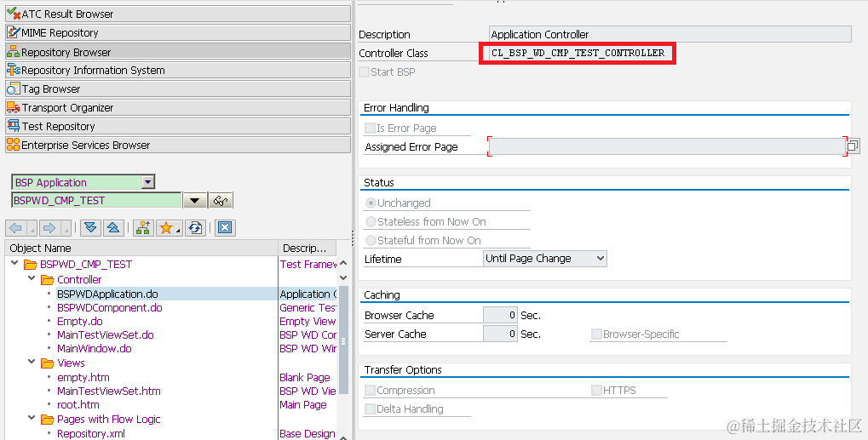
Task: Switch to MIME Repository browser
Action: 178,32
